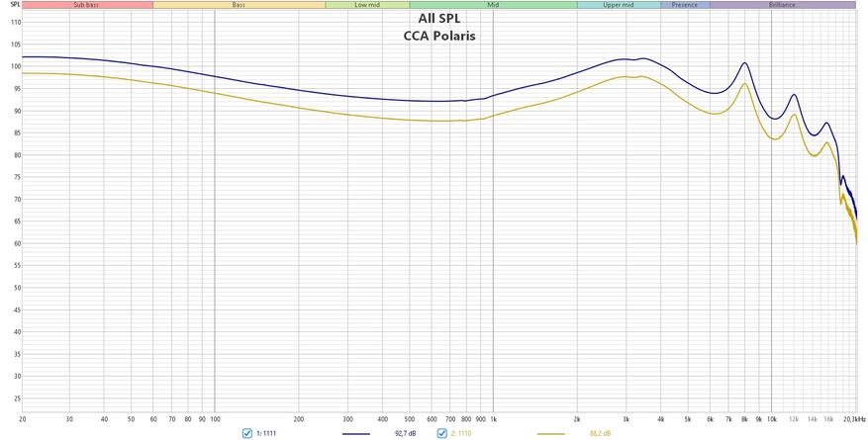Uncheck the checkbox for trace 1: 1111

[x=247, y=433]
